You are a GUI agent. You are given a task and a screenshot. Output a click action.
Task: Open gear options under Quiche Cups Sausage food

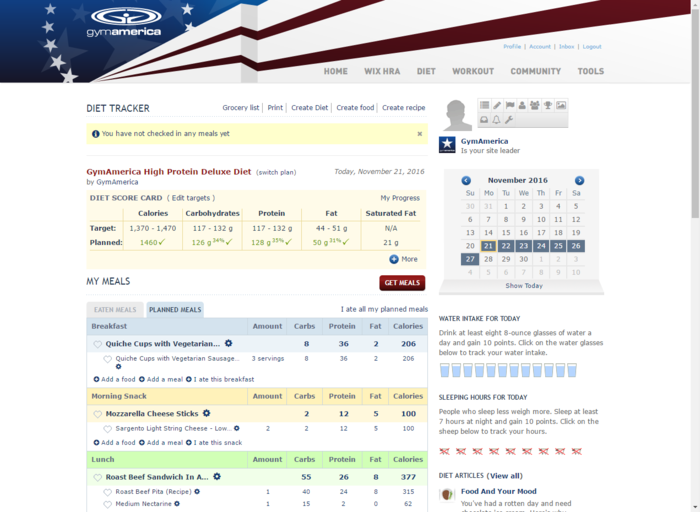click(x=118, y=367)
